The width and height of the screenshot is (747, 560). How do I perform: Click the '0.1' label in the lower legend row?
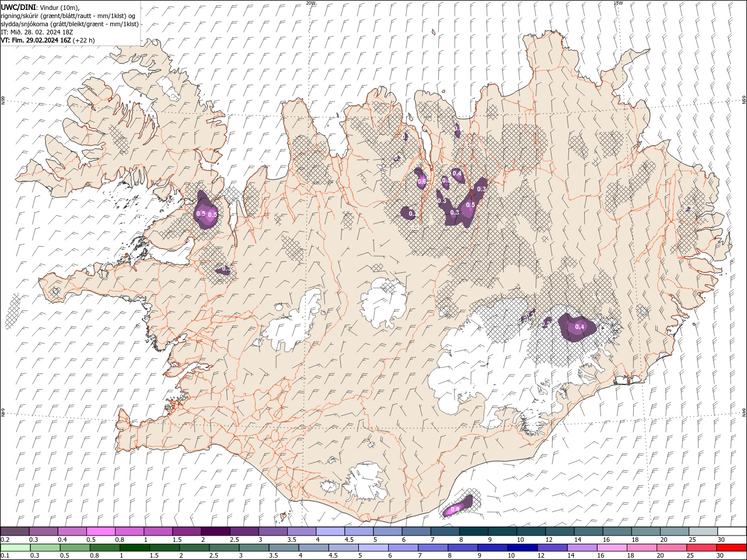point(6,555)
